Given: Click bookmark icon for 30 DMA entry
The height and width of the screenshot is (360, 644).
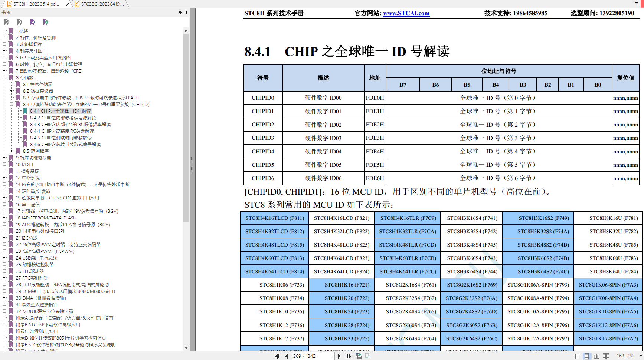Looking at the screenshot, I should [11, 298].
